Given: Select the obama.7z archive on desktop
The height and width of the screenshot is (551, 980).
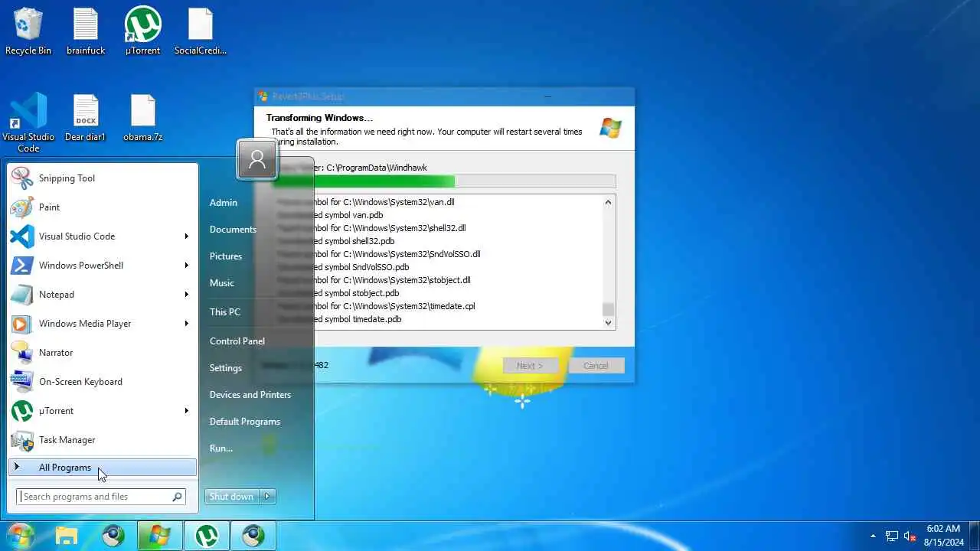Looking at the screenshot, I should [x=143, y=118].
